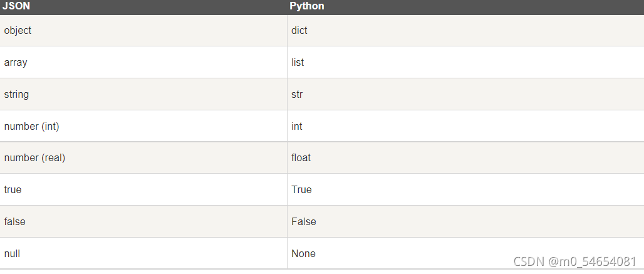Select the 'None' cell
This screenshot has width=644, height=274.
coord(303,253)
